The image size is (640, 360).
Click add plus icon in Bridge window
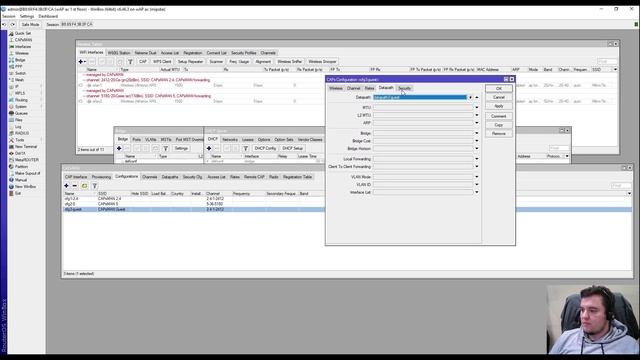coord(119,149)
